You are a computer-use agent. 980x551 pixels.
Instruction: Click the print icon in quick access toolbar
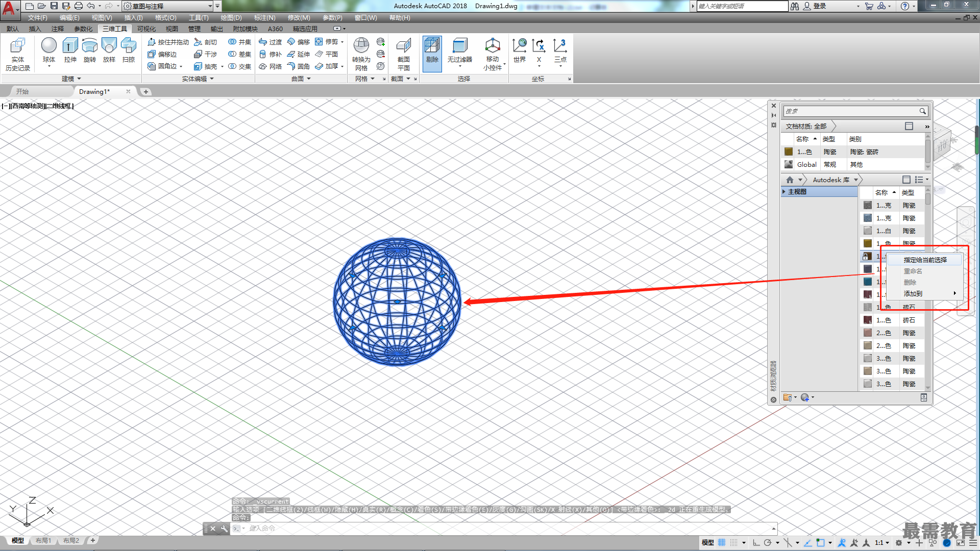[x=78, y=6]
